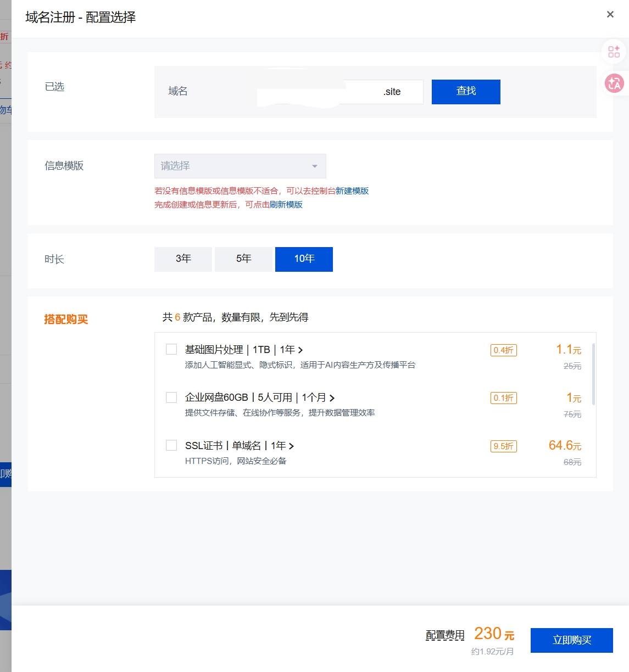Click the 0.1折 discount tag

pyautogui.click(x=503, y=398)
